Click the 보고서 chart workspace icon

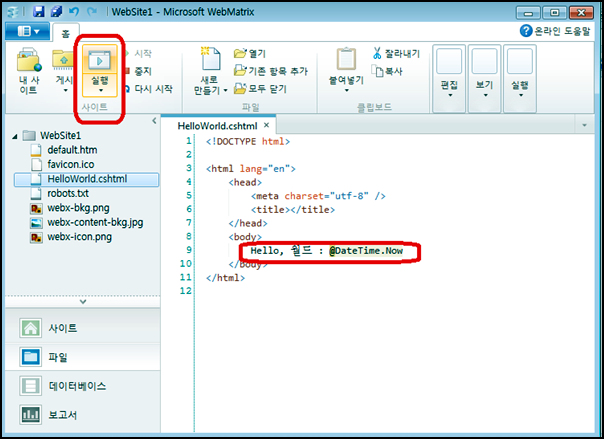(30, 415)
